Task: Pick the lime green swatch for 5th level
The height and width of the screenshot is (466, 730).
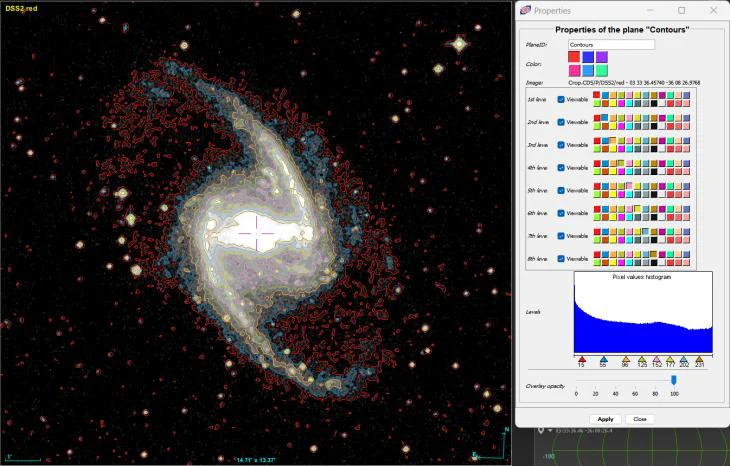Action: [597, 194]
